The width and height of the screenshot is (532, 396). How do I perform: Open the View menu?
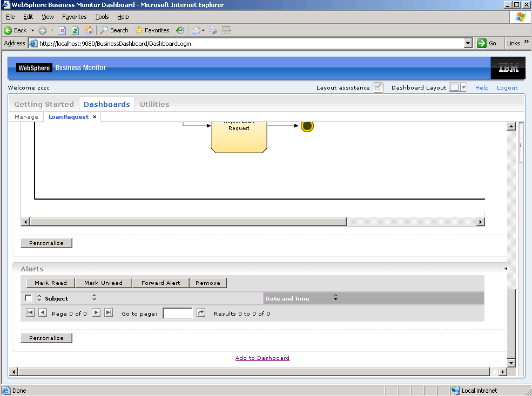[x=48, y=17]
